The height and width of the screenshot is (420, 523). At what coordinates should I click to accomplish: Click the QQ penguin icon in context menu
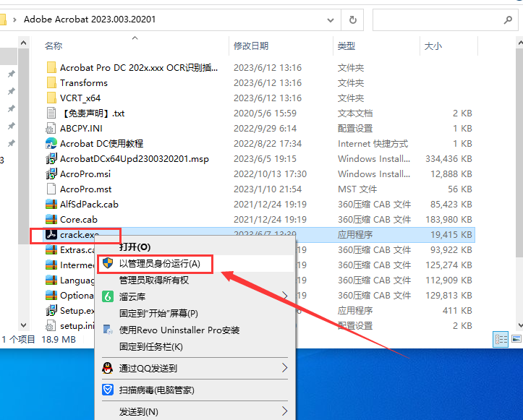point(108,368)
